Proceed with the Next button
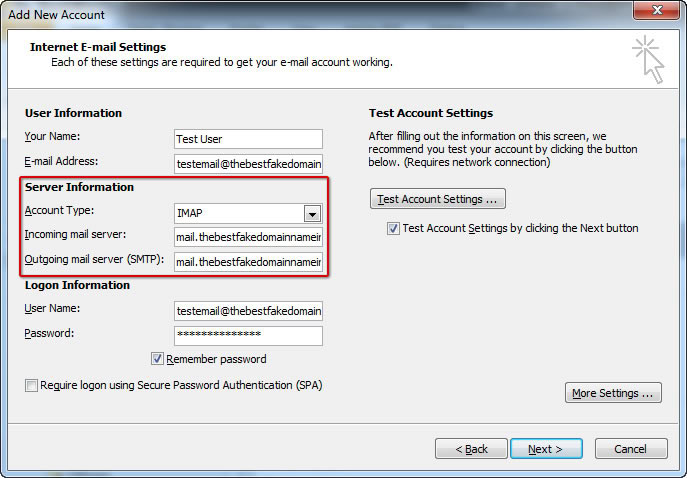 [546, 449]
